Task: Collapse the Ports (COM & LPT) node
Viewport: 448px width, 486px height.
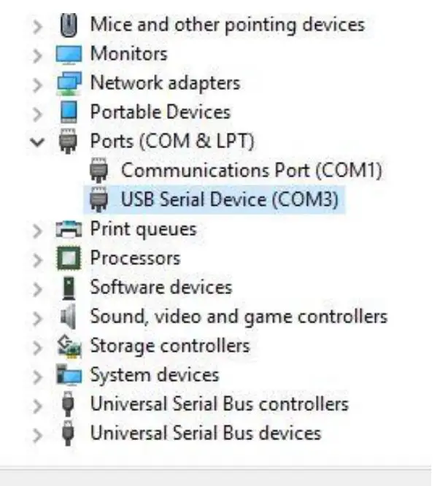Action: 38,142
